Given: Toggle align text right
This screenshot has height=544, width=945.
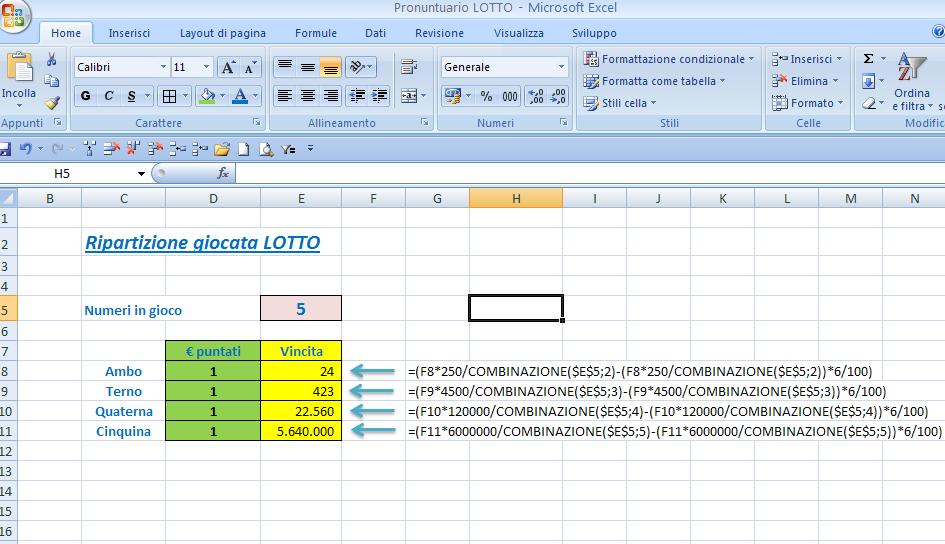Looking at the screenshot, I should (330, 96).
